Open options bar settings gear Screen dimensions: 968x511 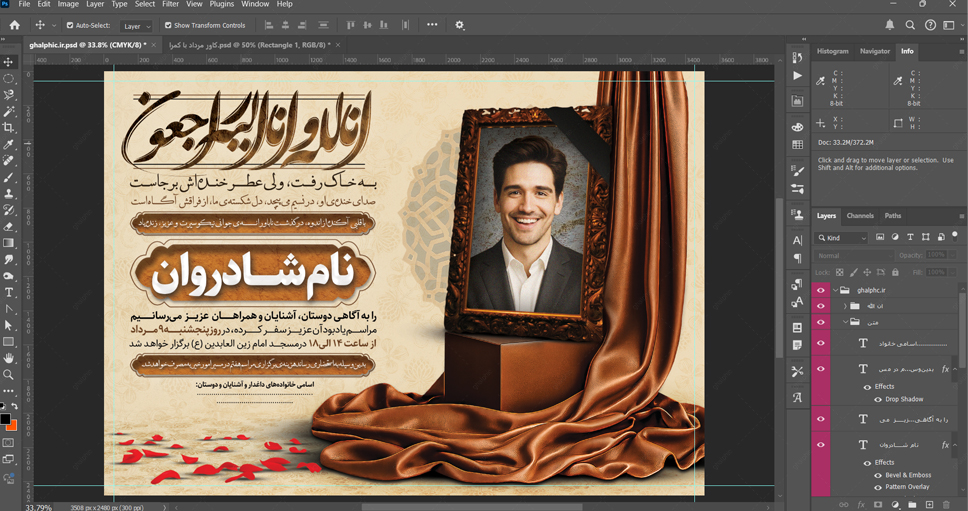pyautogui.click(x=459, y=25)
